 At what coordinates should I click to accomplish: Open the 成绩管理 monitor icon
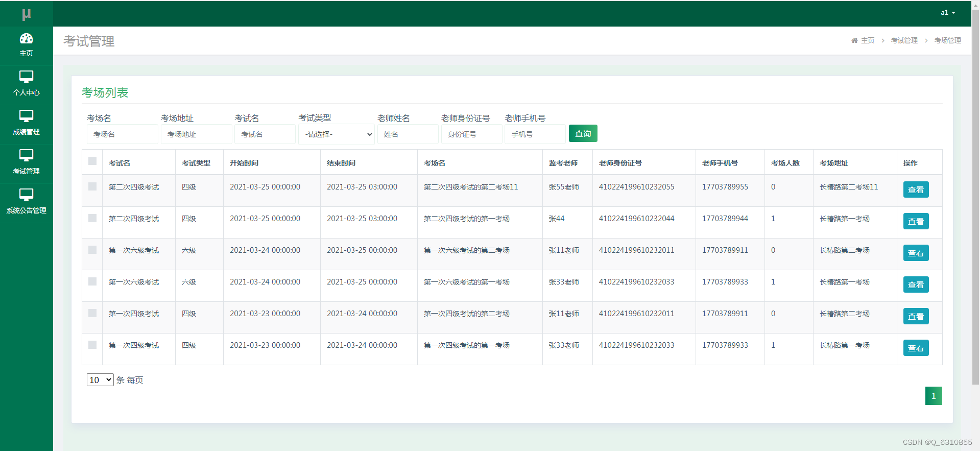[x=27, y=116]
